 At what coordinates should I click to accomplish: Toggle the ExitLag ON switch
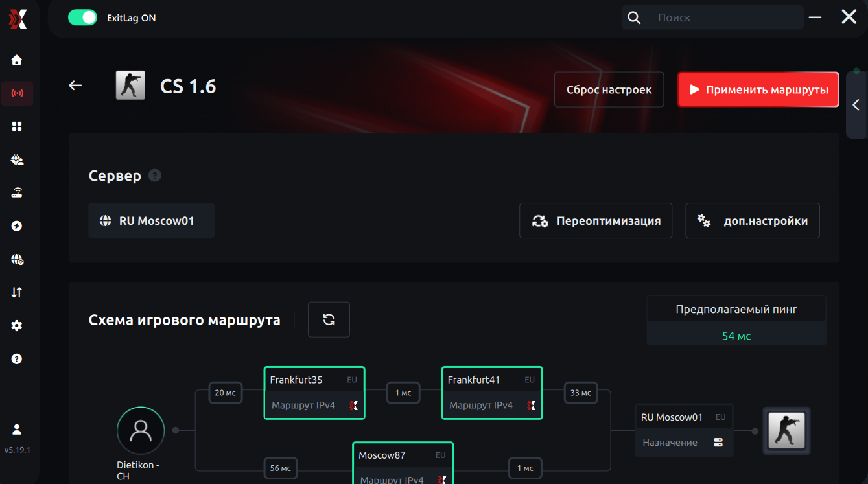pyautogui.click(x=82, y=17)
